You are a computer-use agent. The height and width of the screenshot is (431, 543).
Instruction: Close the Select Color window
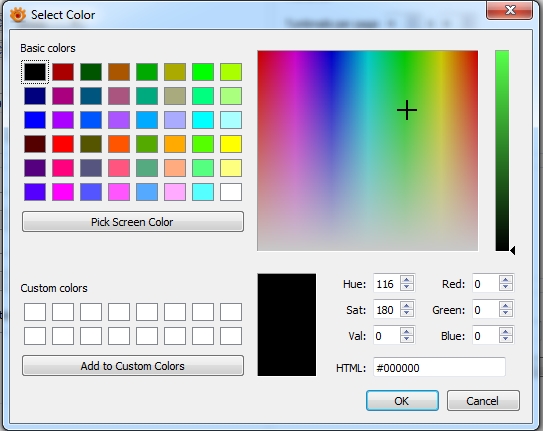click(510, 10)
